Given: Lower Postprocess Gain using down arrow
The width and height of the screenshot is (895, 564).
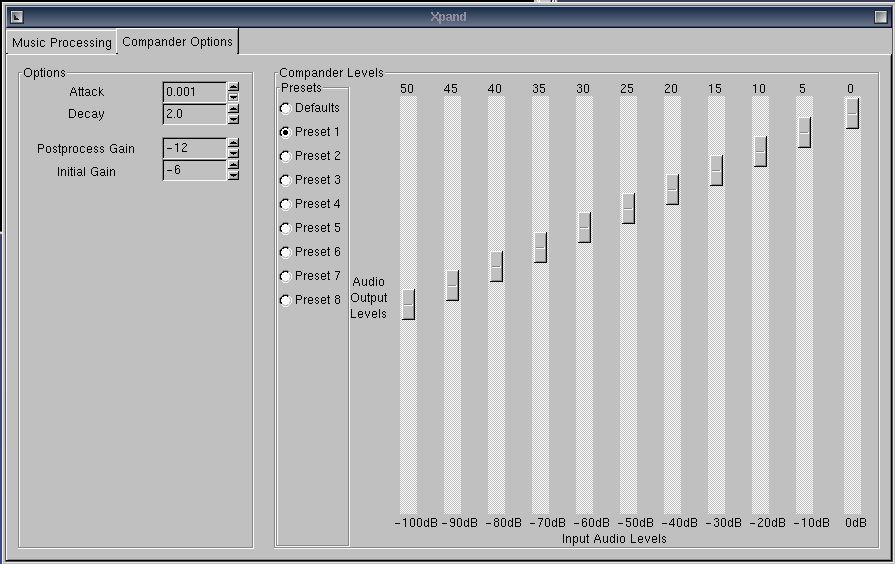Looking at the screenshot, I should point(233,153).
